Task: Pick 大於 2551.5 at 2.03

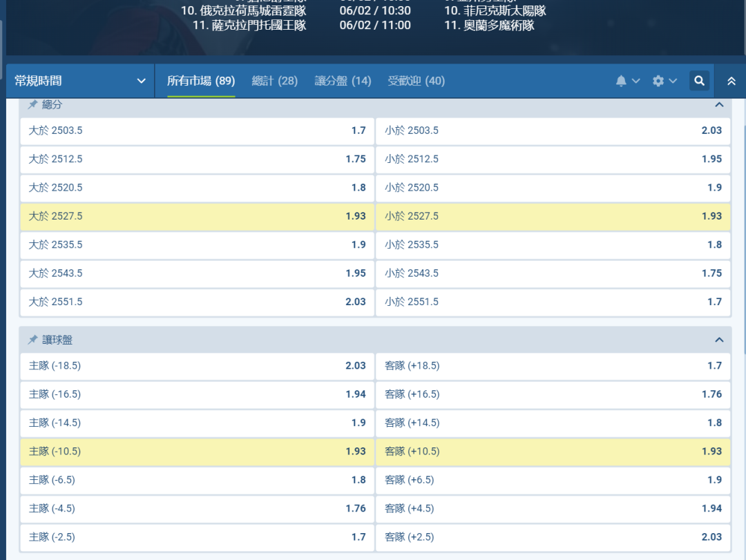Action: 198,302
